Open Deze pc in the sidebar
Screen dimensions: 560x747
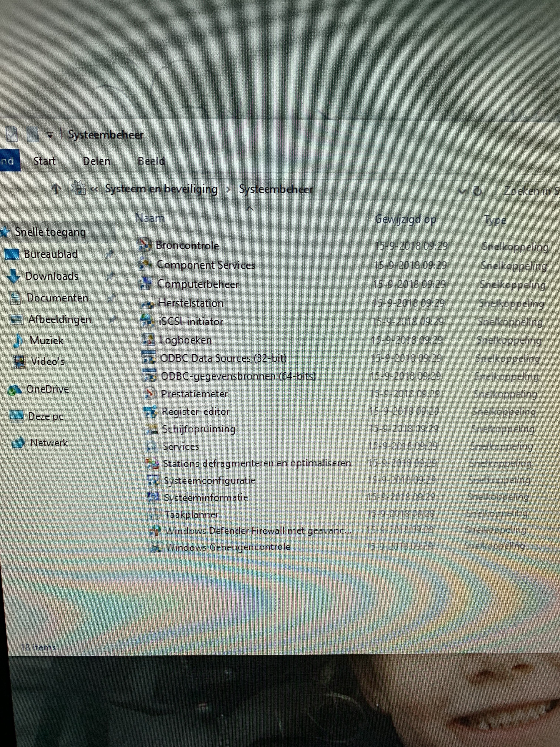pyautogui.click(x=45, y=416)
